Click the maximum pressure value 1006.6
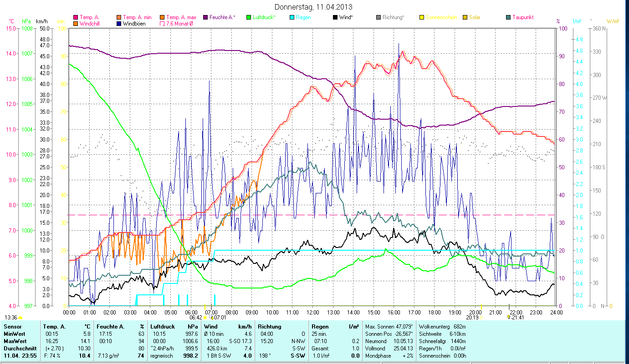 [190, 341]
